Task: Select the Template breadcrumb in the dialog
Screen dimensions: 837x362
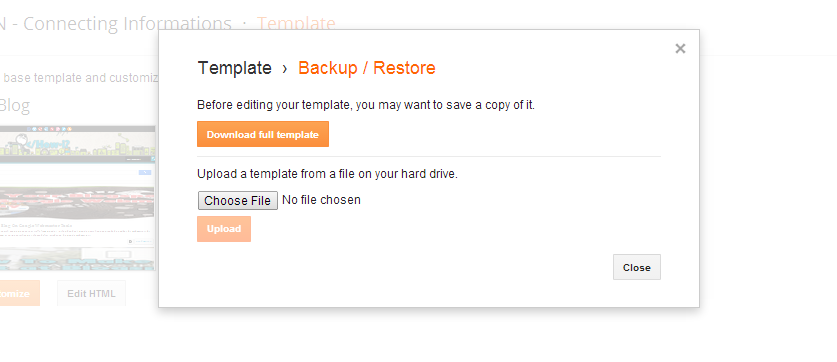Action: tap(234, 68)
